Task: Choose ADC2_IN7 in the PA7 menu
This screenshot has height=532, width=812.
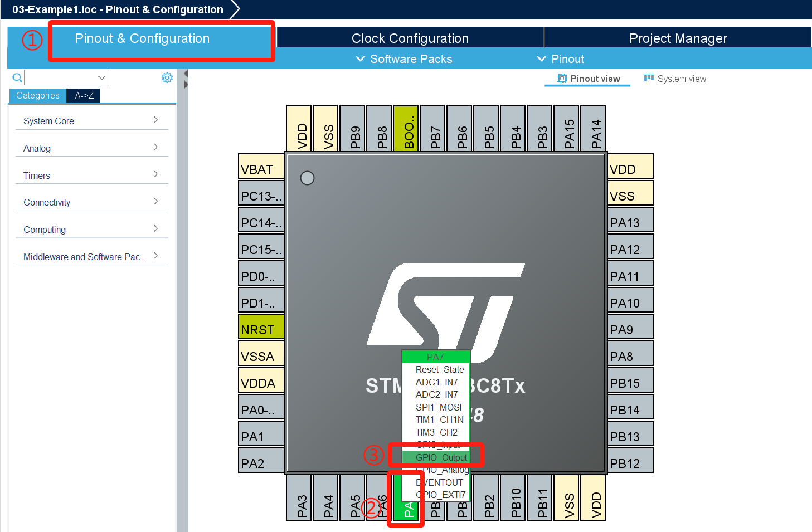Action: [x=436, y=395]
